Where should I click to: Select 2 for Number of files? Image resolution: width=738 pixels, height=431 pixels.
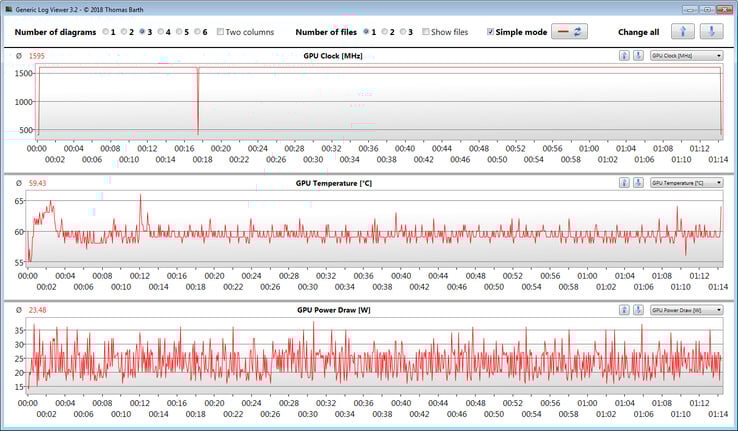click(385, 32)
